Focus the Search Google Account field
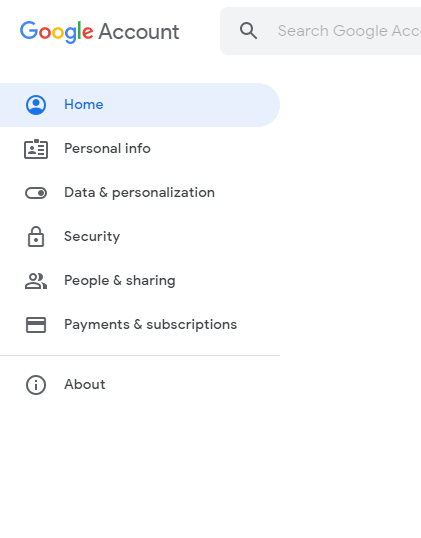Viewport: 421px width, 538px height. [321, 31]
